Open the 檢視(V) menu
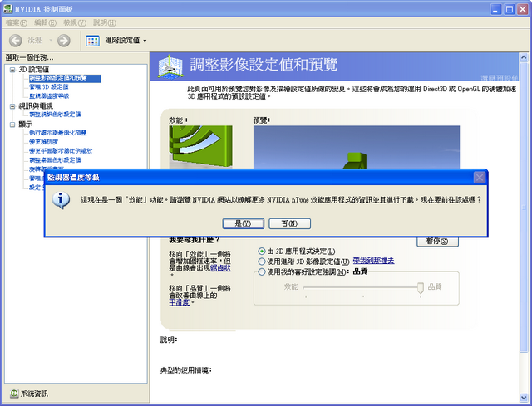Screen dimensions: 532x406 75,22
